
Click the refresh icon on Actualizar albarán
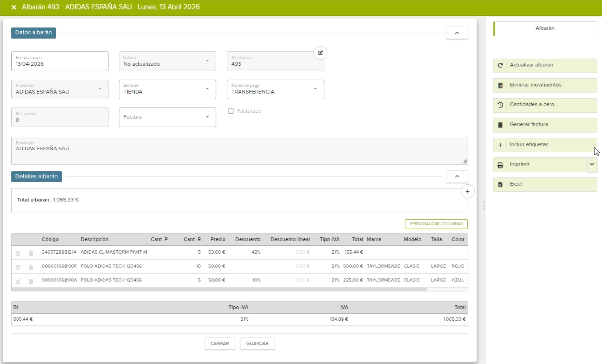pyautogui.click(x=500, y=65)
